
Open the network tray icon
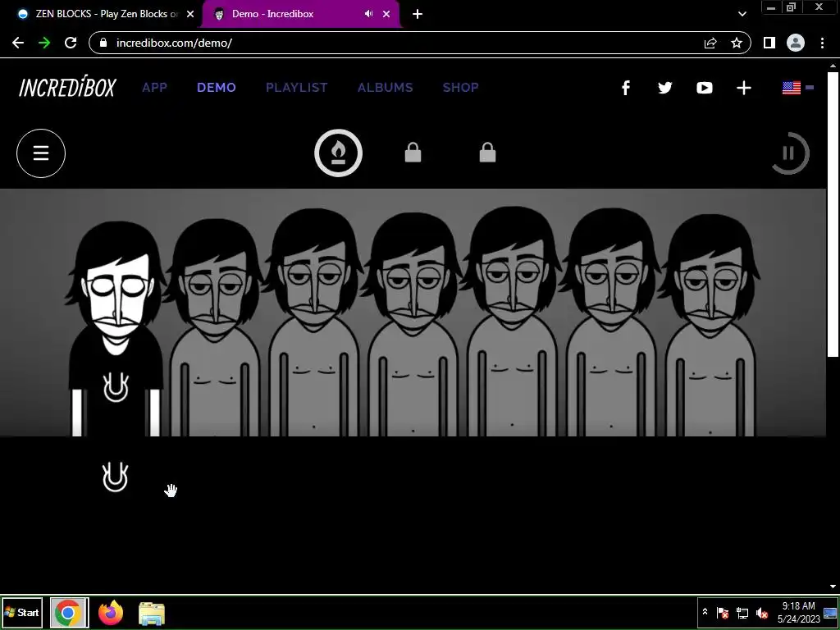742,612
